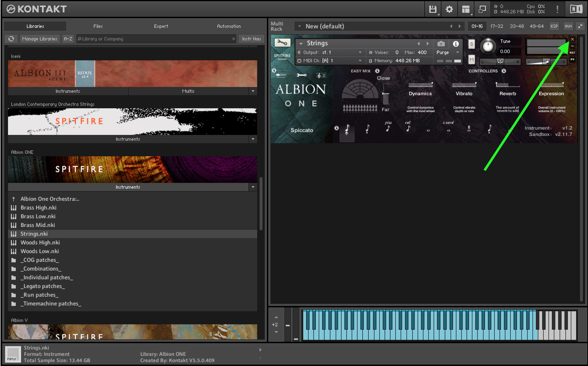Open the Purge dropdown menu
The height and width of the screenshot is (366, 588).
(x=457, y=52)
